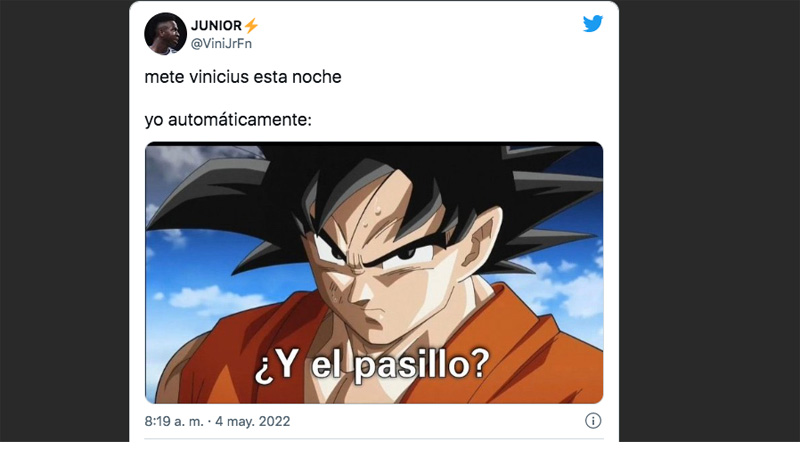The height and width of the screenshot is (450, 800).
Task: Click the Twitter bird logo
Action: point(593,23)
